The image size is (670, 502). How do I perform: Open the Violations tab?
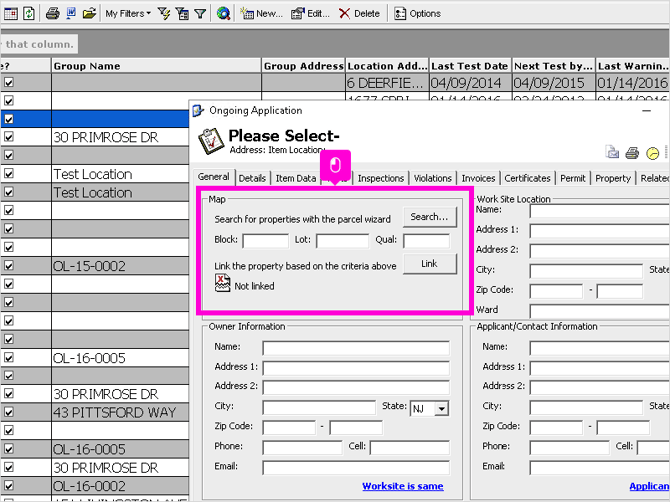[x=432, y=178]
